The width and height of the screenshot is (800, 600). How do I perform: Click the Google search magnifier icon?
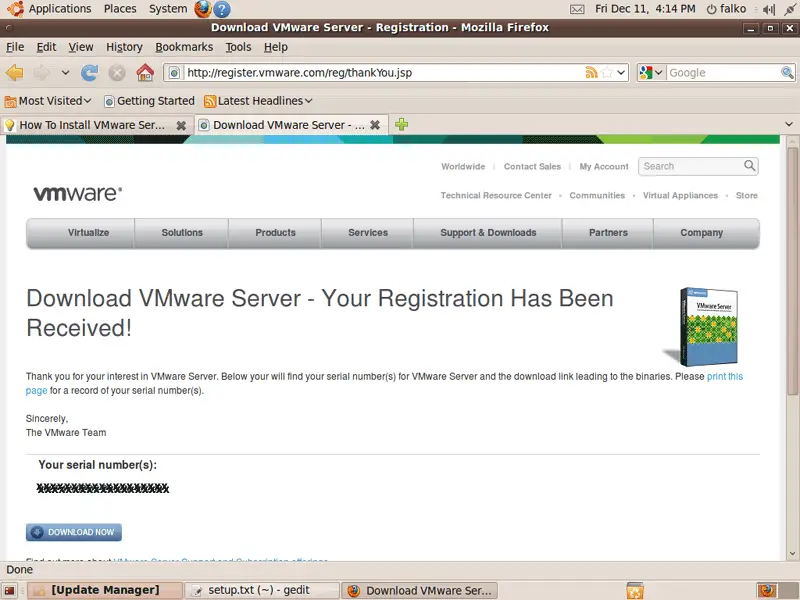coord(787,72)
